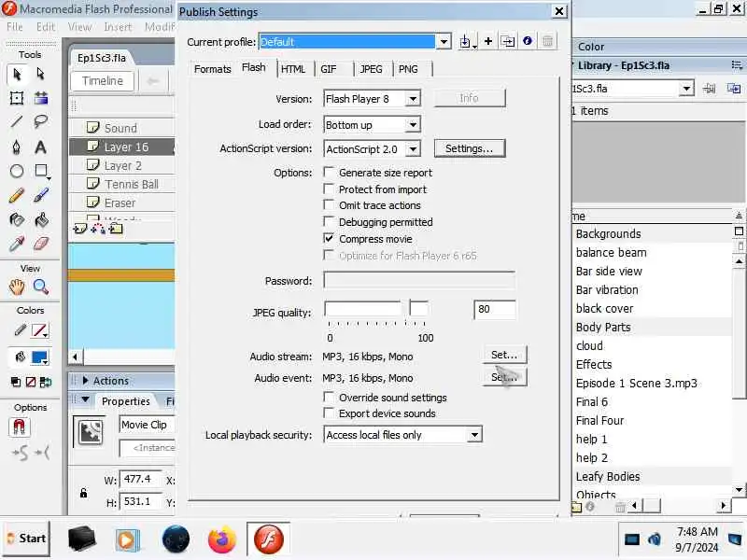Click the JPEG quality value field
The image size is (747, 560).
click(x=495, y=309)
